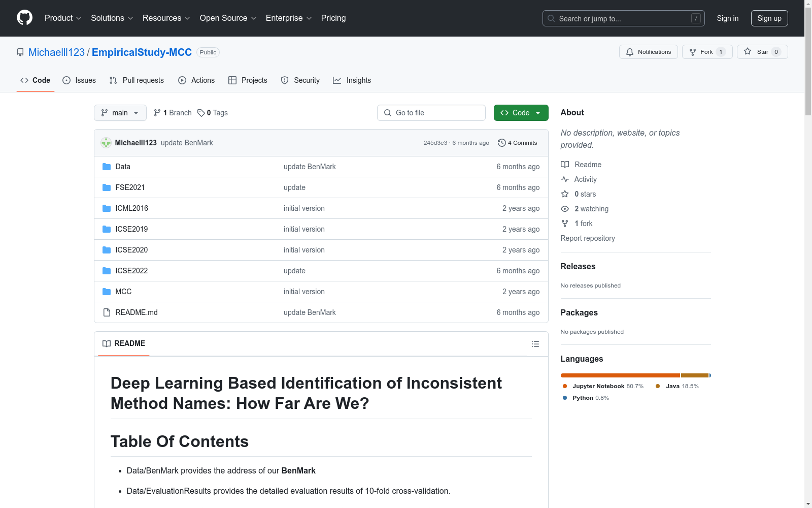Click the Python language color dot
The width and height of the screenshot is (812, 508).
click(x=565, y=398)
